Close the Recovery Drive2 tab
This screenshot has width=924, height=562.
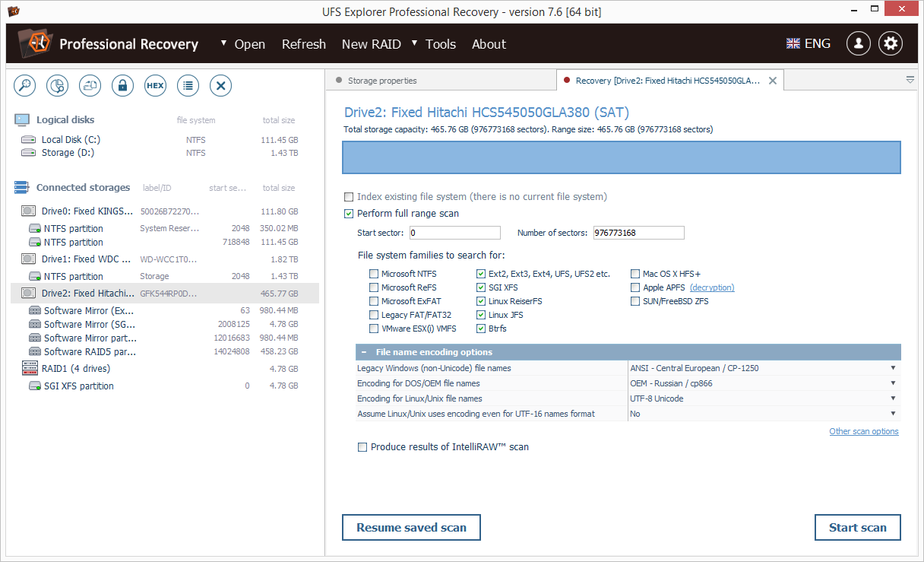[773, 81]
